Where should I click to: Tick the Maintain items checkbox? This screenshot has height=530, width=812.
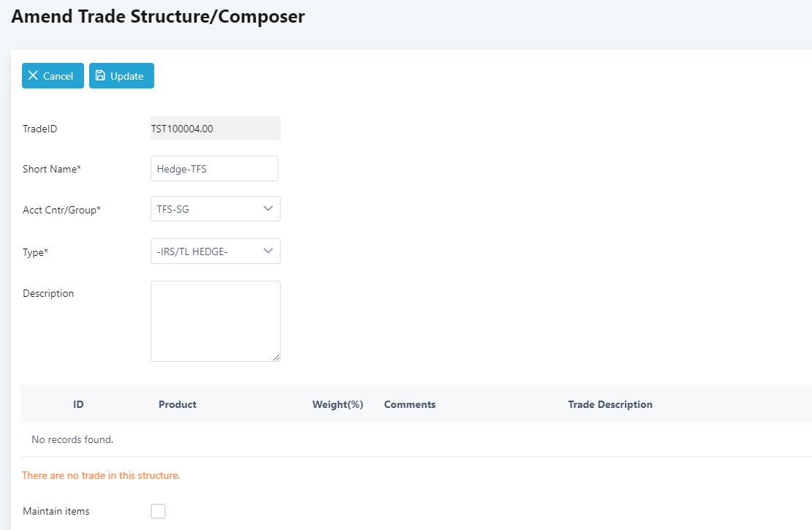158,511
